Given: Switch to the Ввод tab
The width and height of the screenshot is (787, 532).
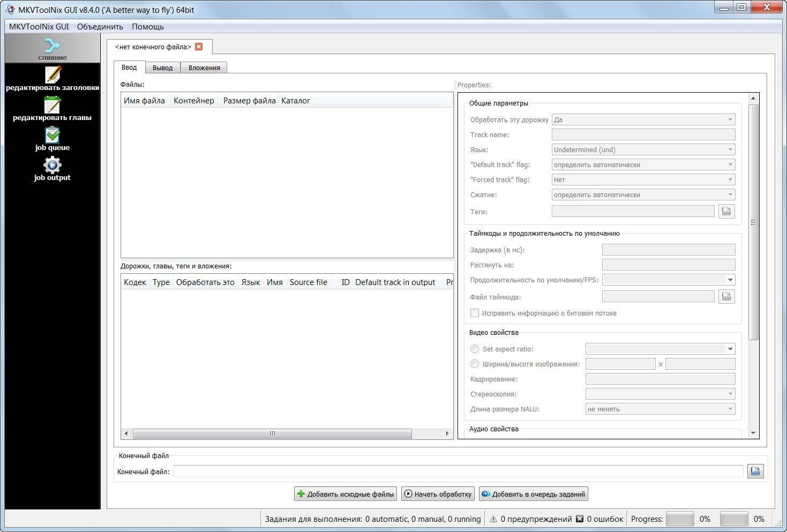Looking at the screenshot, I should [129, 68].
